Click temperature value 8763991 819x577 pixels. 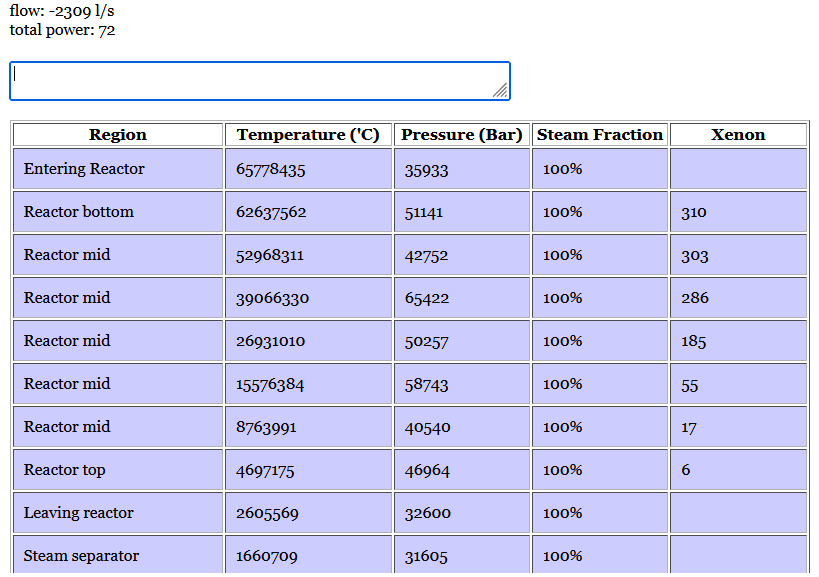coord(266,427)
